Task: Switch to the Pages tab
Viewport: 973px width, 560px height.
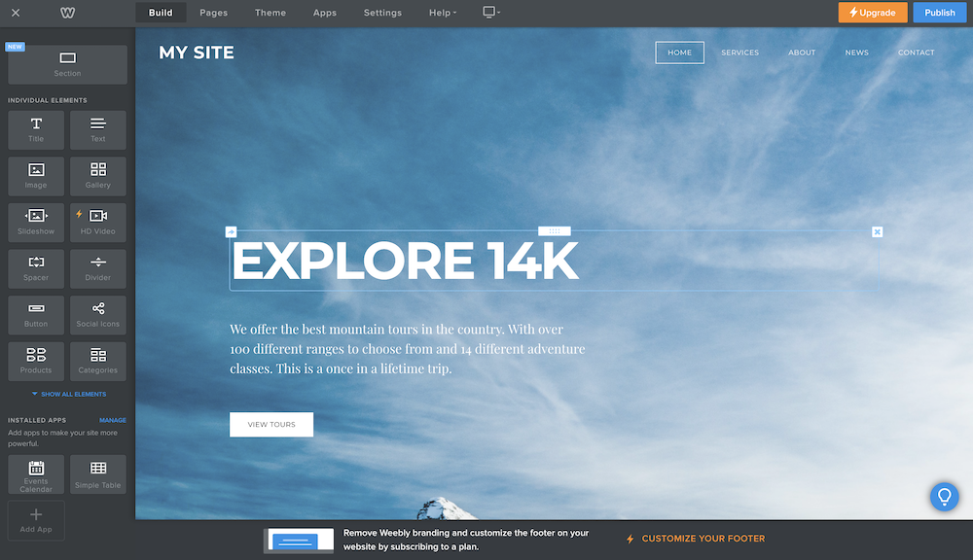Action: point(213,13)
